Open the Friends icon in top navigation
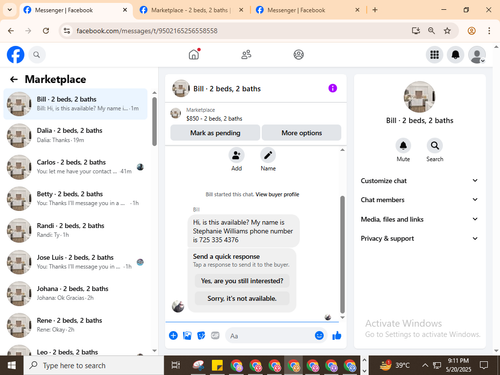The height and width of the screenshot is (375, 500). coord(246,54)
